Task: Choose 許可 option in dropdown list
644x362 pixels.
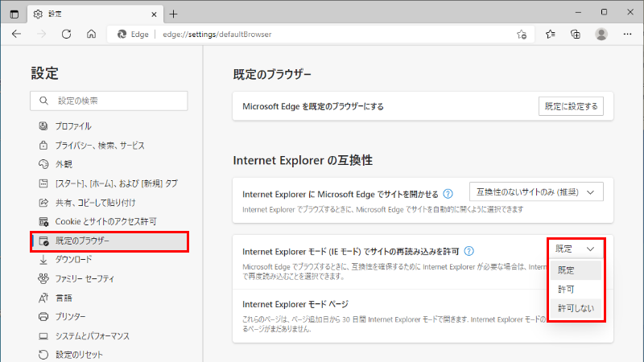Action: [x=576, y=290]
